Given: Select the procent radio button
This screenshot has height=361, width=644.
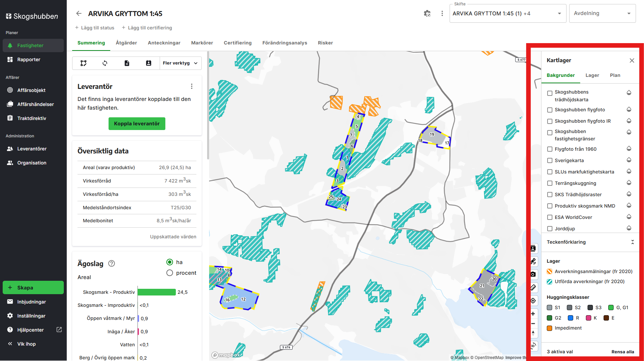Looking at the screenshot, I should click(170, 273).
